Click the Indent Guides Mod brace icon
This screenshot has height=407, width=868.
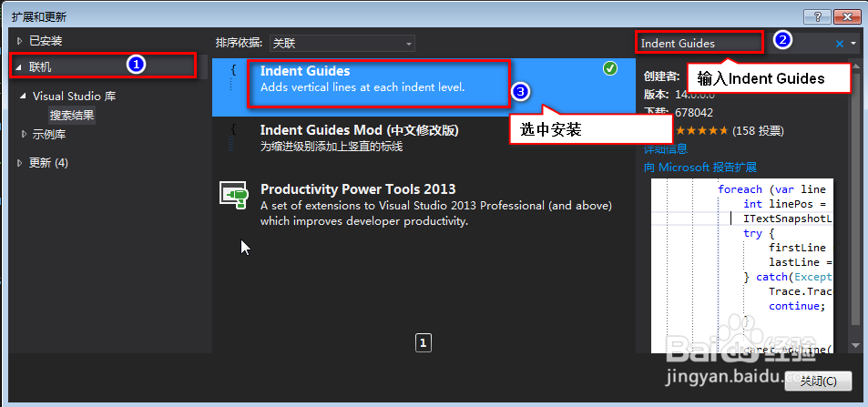[233, 137]
